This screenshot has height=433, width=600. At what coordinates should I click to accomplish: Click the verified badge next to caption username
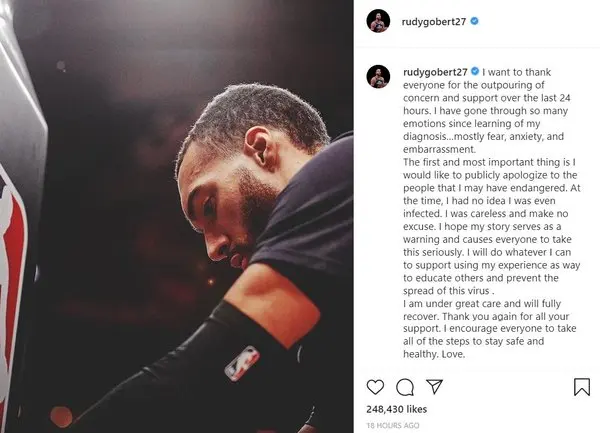475,72
